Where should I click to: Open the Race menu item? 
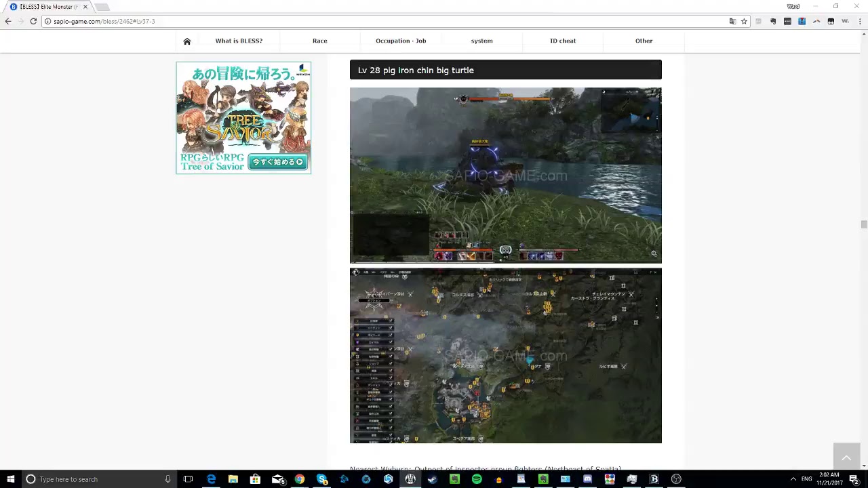320,41
